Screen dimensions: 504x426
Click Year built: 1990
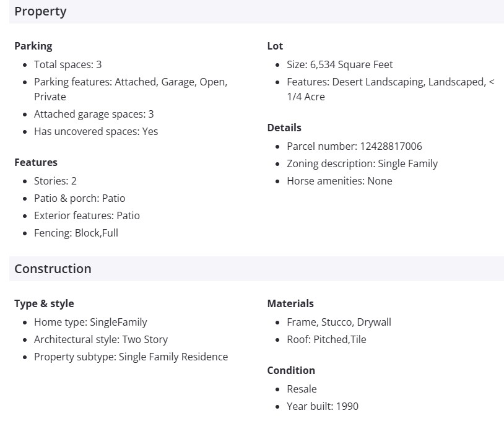[x=323, y=406]
